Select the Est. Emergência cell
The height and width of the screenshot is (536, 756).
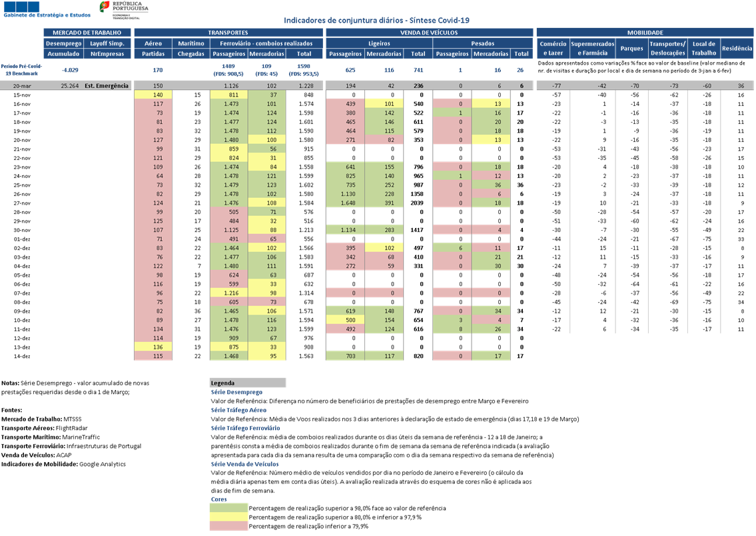point(106,85)
